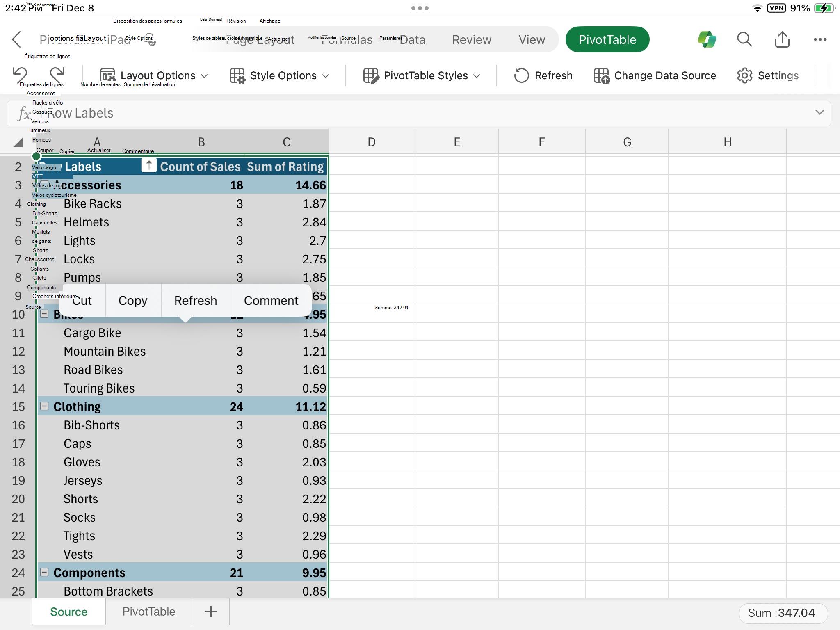This screenshot has width=840, height=630.
Task: Tap the fx function icon
Action: click(24, 114)
